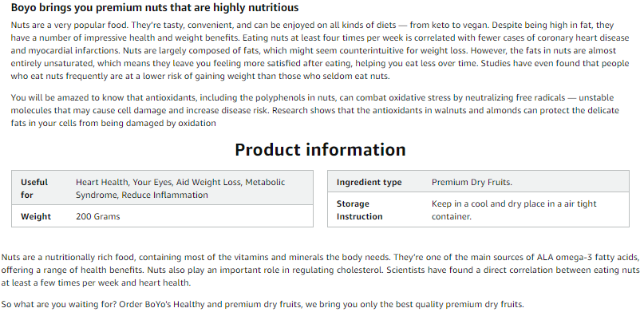Click the paragraph starting 'Nuts are a nutritionally rich food'
This screenshot has height=316, width=644.
(x=320, y=270)
